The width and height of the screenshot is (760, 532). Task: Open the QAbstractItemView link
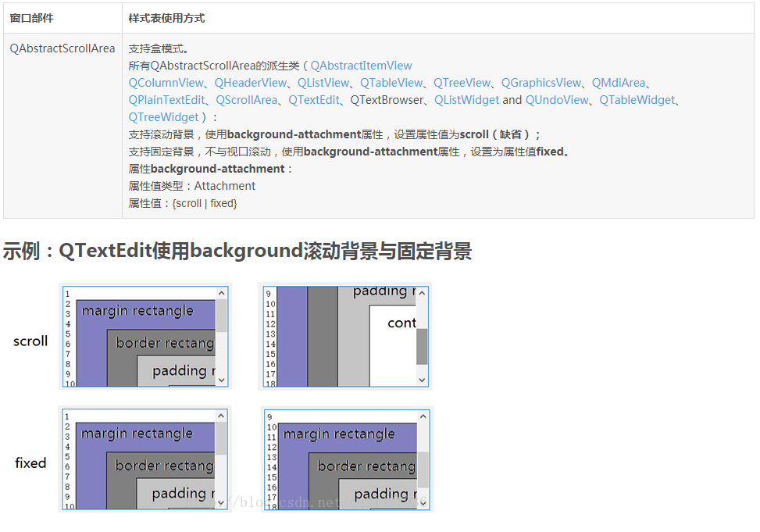coord(361,66)
